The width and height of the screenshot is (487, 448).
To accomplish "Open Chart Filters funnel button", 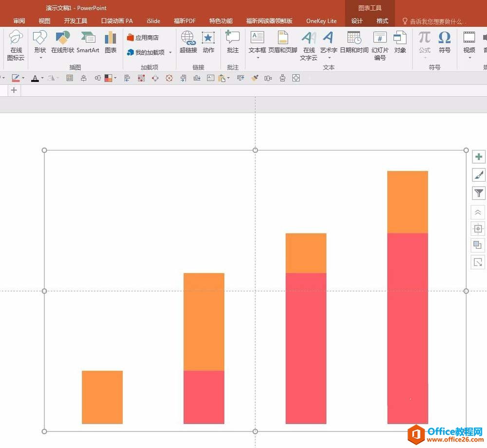I will coord(478,193).
